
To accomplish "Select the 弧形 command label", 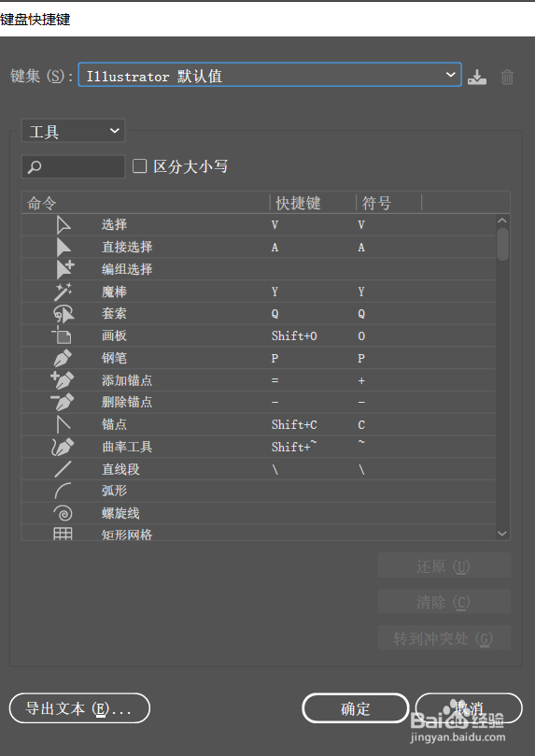I will pyautogui.click(x=114, y=491).
